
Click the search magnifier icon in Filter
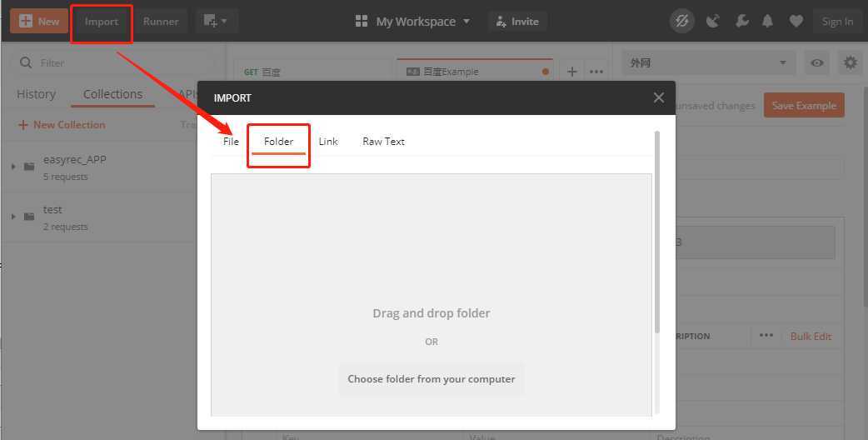[26, 63]
